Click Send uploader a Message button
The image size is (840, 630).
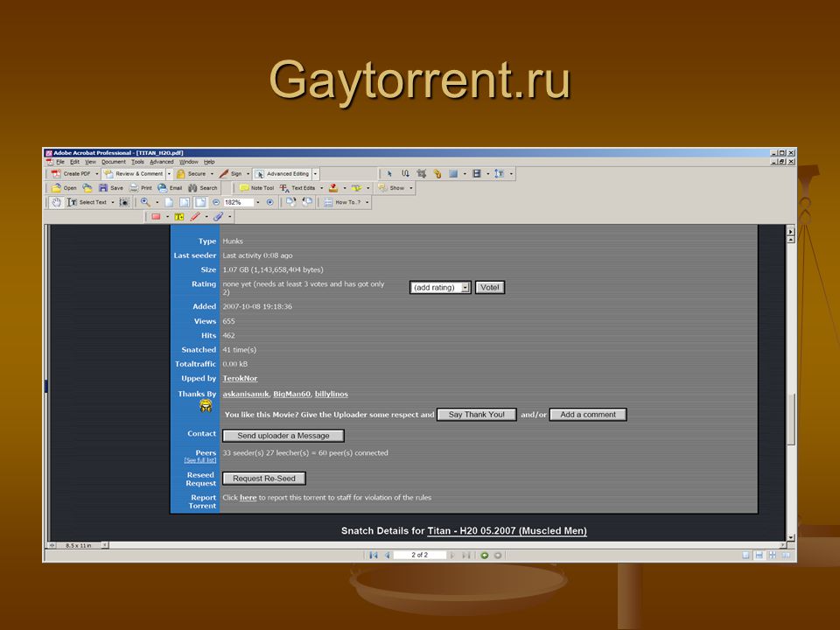point(283,436)
